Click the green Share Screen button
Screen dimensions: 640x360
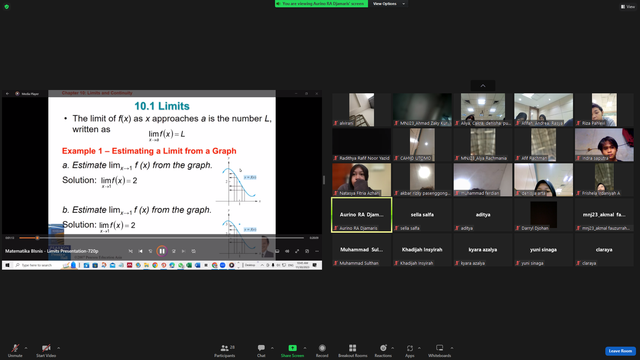tap(292, 350)
